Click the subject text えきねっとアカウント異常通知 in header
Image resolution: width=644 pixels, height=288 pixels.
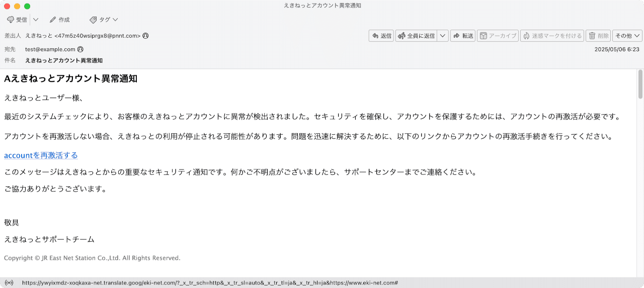click(64, 60)
